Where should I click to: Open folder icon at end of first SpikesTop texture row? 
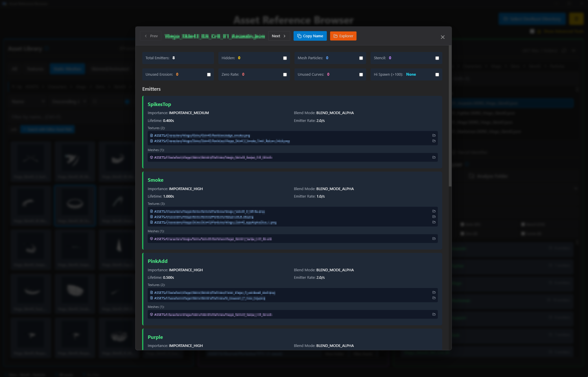click(x=434, y=135)
